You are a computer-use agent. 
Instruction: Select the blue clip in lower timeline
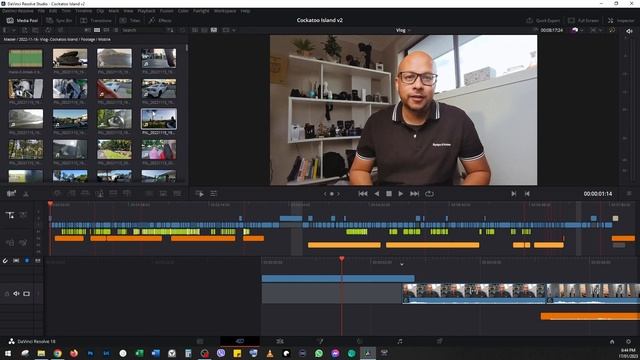(x=338, y=278)
